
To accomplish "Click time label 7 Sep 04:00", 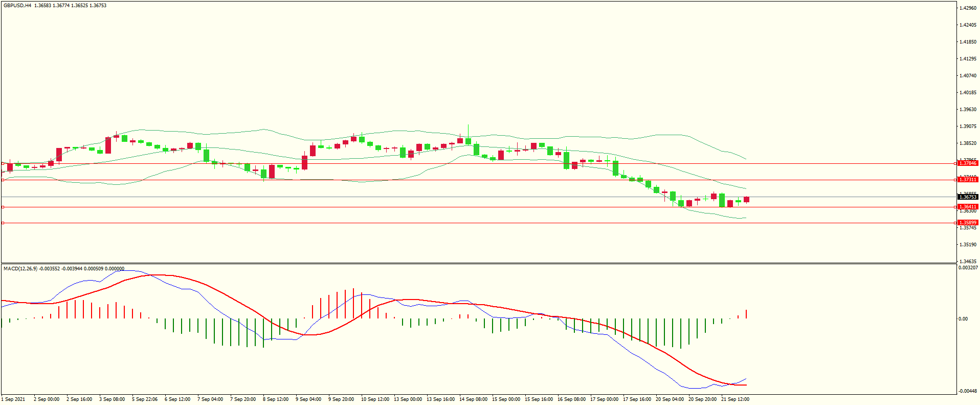I will pyautogui.click(x=210, y=399).
